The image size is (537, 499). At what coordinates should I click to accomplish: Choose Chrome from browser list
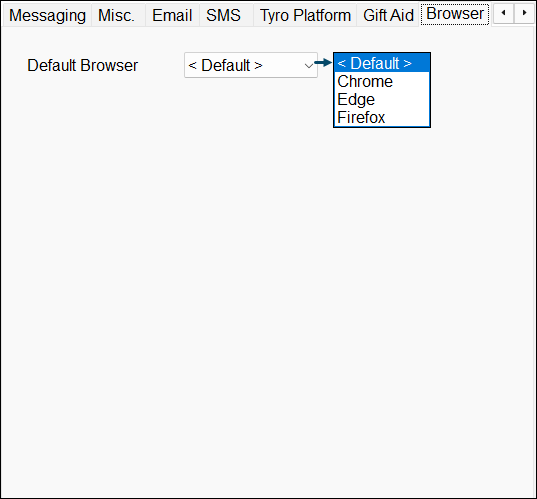point(382,82)
